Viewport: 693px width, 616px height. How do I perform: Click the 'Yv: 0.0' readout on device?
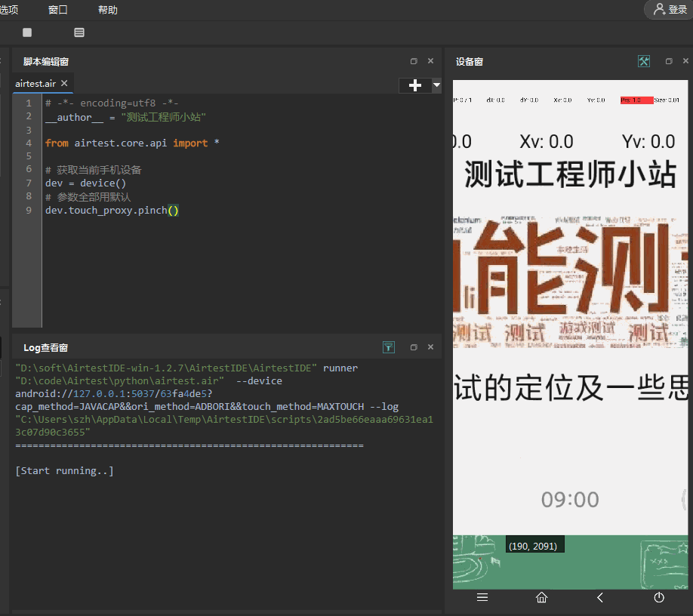point(648,142)
